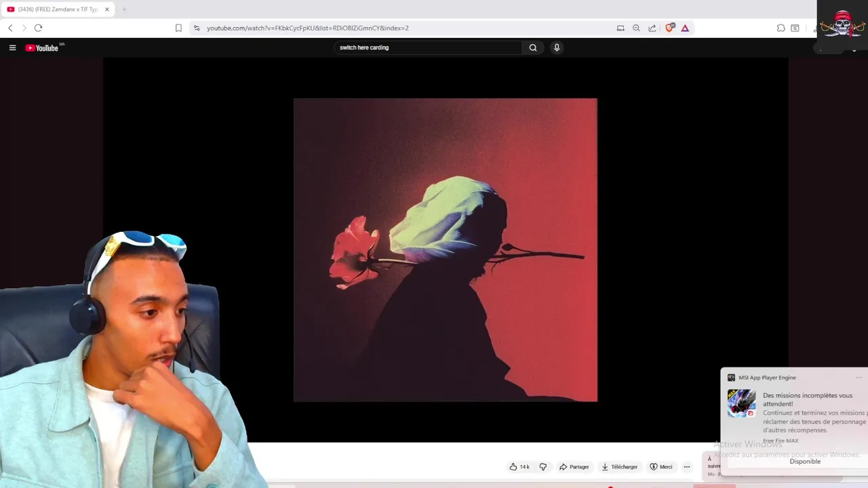Open site settings icon in address bar

(x=197, y=28)
